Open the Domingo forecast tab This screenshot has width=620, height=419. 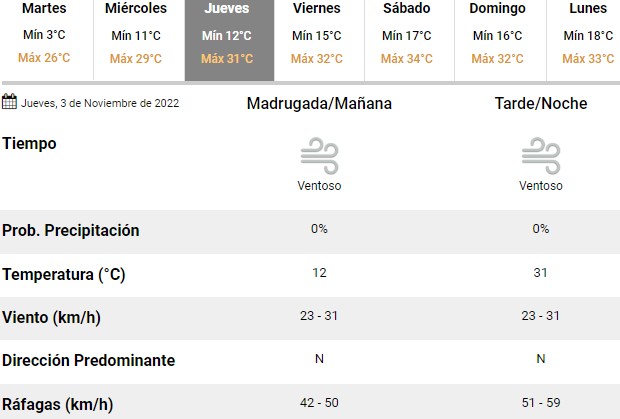click(x=500, y=39)
